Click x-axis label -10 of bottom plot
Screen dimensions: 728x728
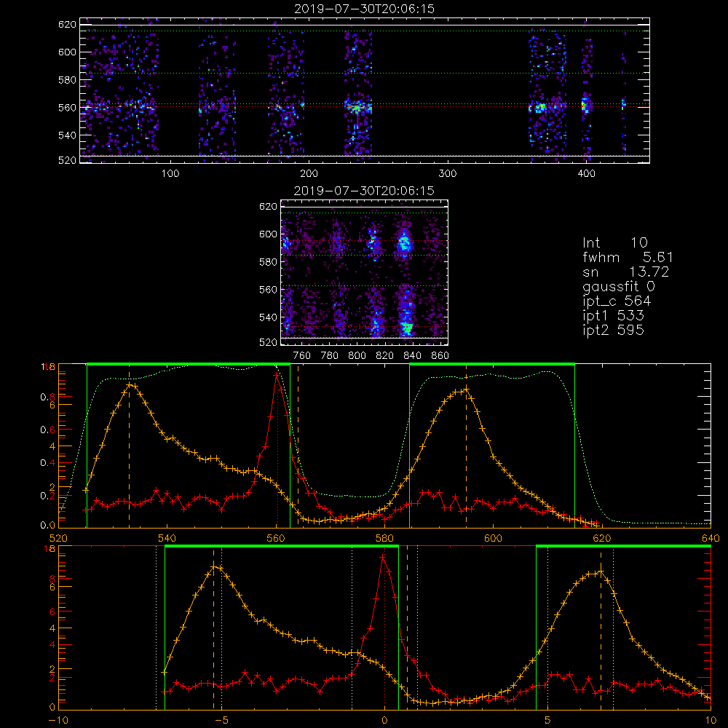[x=58, y=721]
